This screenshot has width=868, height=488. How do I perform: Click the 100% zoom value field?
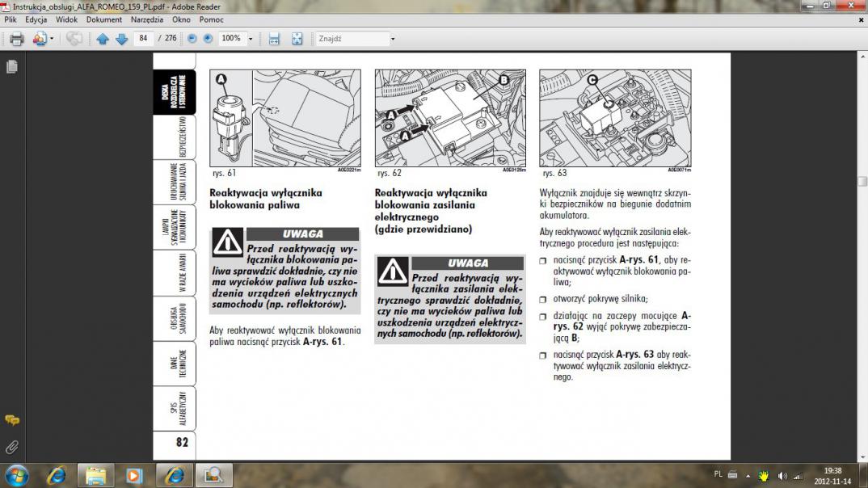pyautogui.click(x=231, y=38)
